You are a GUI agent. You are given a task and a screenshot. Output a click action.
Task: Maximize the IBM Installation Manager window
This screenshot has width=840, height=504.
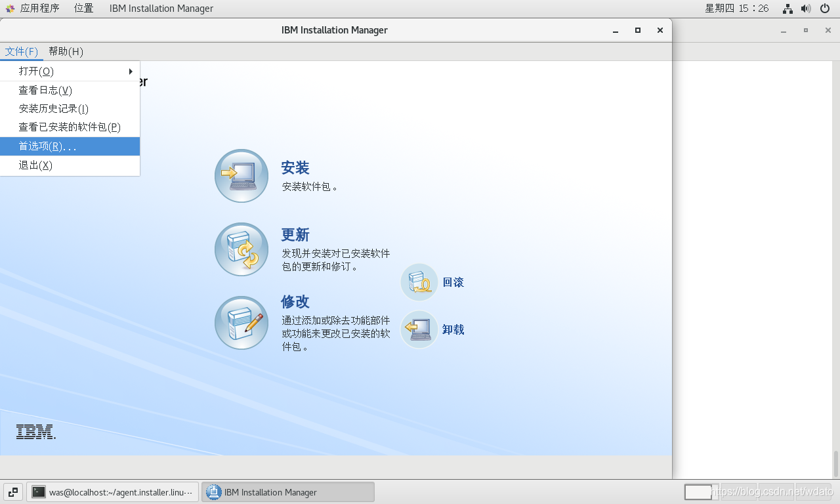[x=638, y=30]
